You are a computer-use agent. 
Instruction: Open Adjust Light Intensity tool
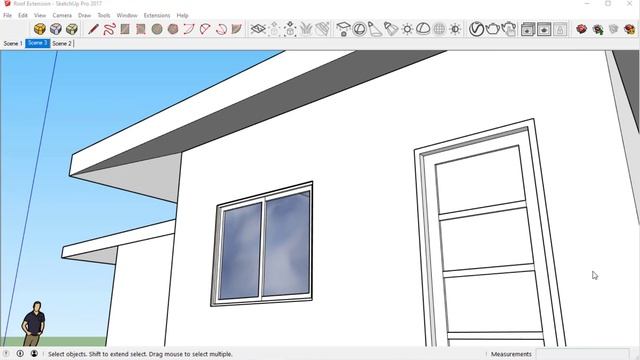[455, 29]
